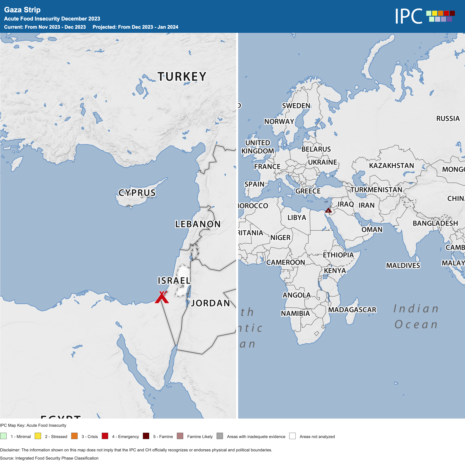Click the LEBANON country label
465x476 pixels.
click(x=198, y=224)
